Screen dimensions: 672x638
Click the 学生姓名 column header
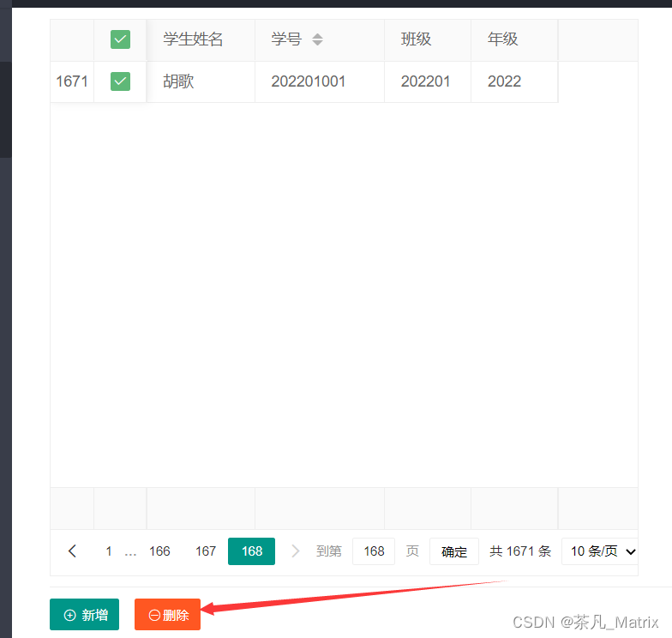tap(193, 39)
